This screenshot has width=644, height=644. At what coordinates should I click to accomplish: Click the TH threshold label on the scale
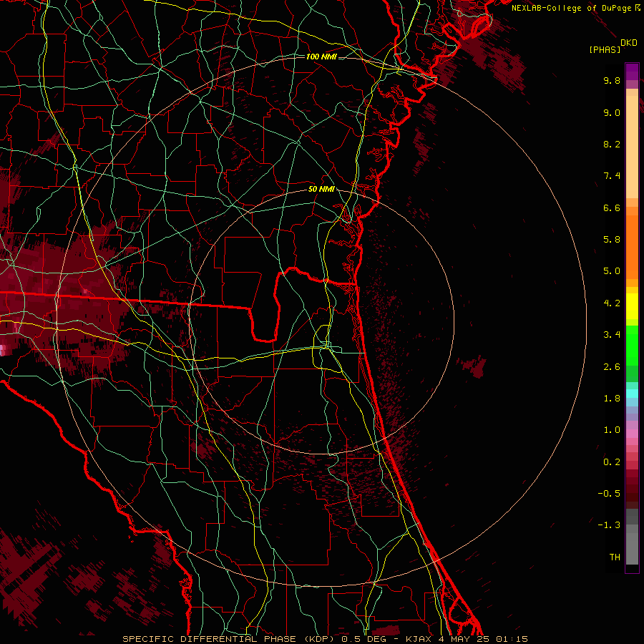(615, 557)
